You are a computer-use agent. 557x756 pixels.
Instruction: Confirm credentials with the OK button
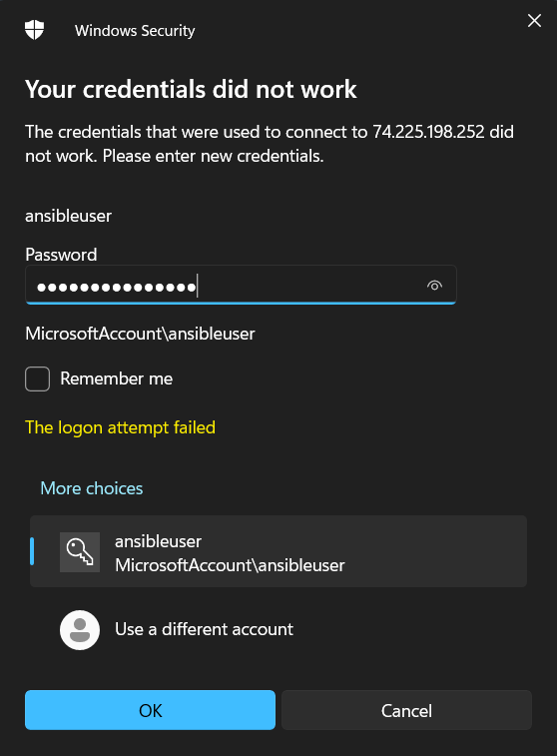151,710
